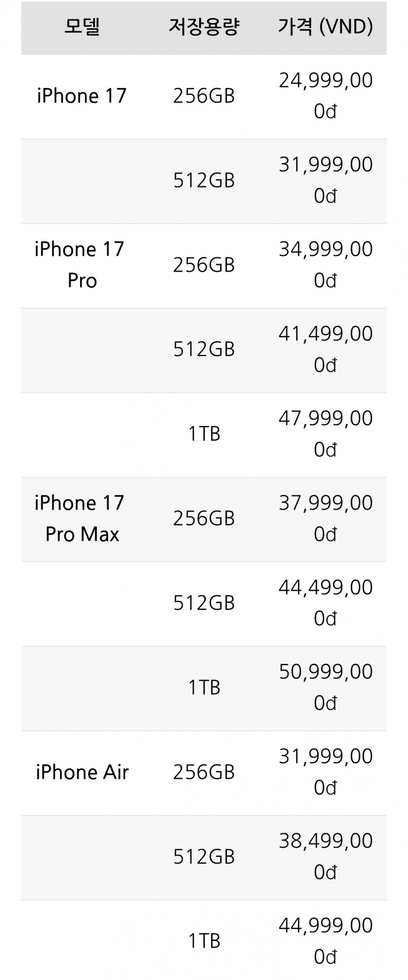This screenshot has height=980, width=408.
Task: Click the 모델 column header
Action: click(82, 26)
